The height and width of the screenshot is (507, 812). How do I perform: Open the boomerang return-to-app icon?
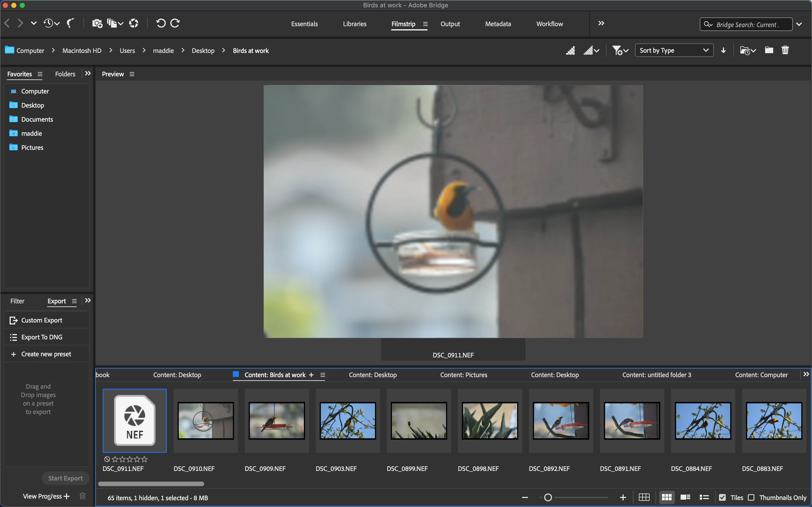(70, 23)
